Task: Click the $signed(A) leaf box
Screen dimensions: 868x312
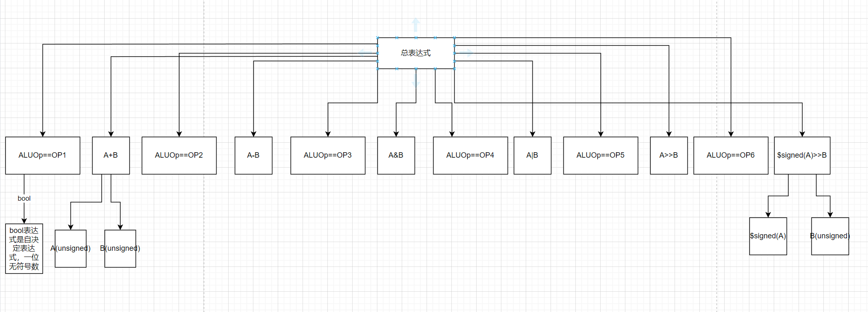Action: (x=768, y=236)
